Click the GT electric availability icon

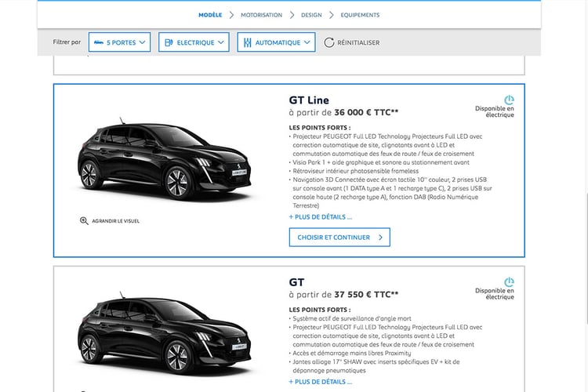[x=509, y=281]
